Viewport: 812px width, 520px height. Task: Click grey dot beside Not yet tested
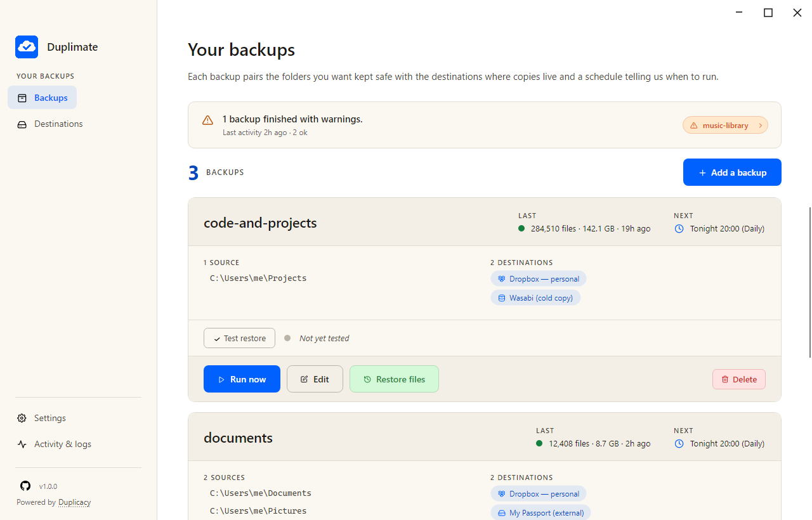(x=287, y=338)
